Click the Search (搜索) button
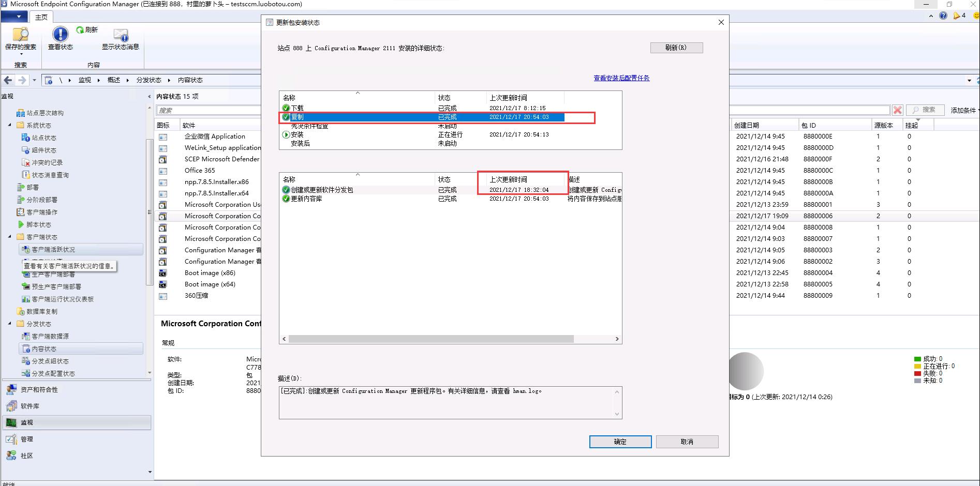Screen dimensions: 980x486 pyautogui.click(x=925, y=110)
